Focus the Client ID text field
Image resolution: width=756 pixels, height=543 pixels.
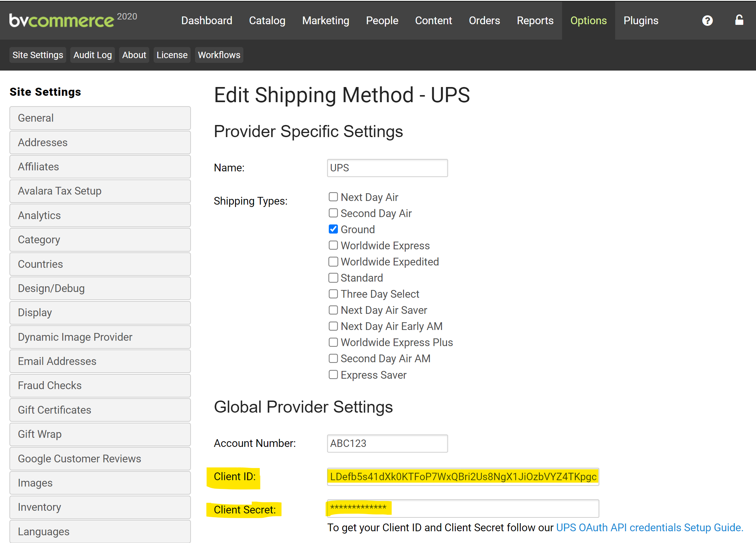coord(463,477)
